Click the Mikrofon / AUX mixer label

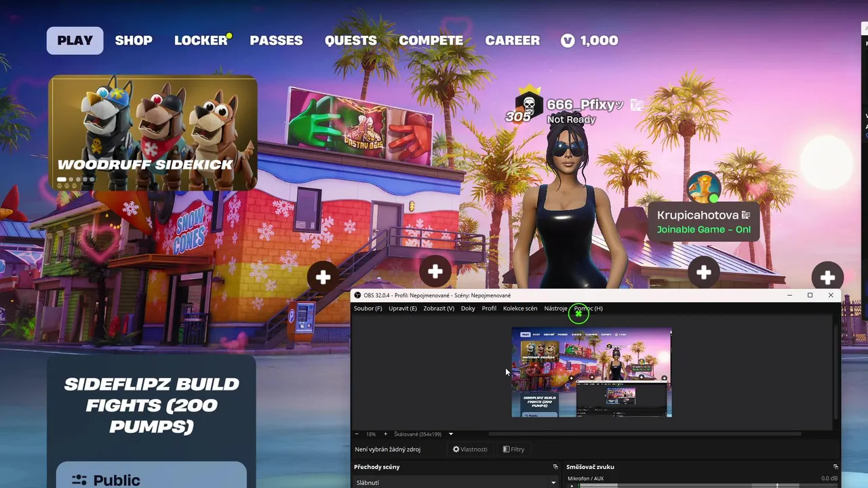pyautogui.click(x=585, y=479)
